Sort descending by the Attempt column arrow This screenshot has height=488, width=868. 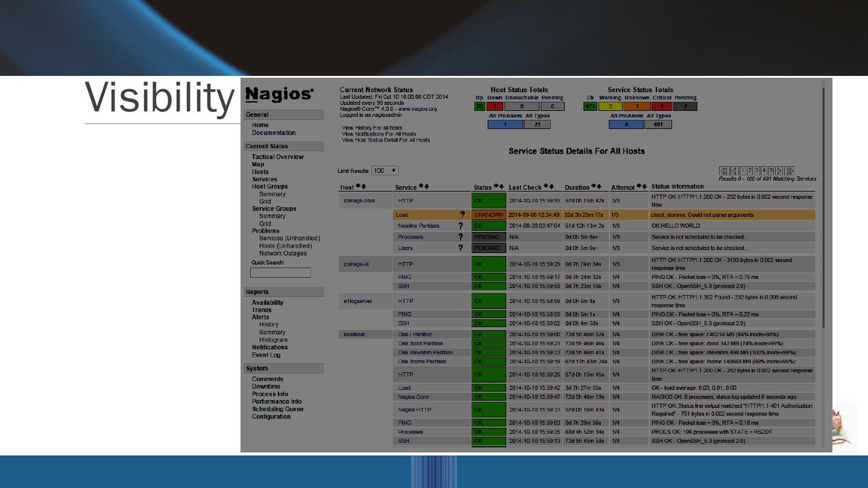click(x=644, y=187)
